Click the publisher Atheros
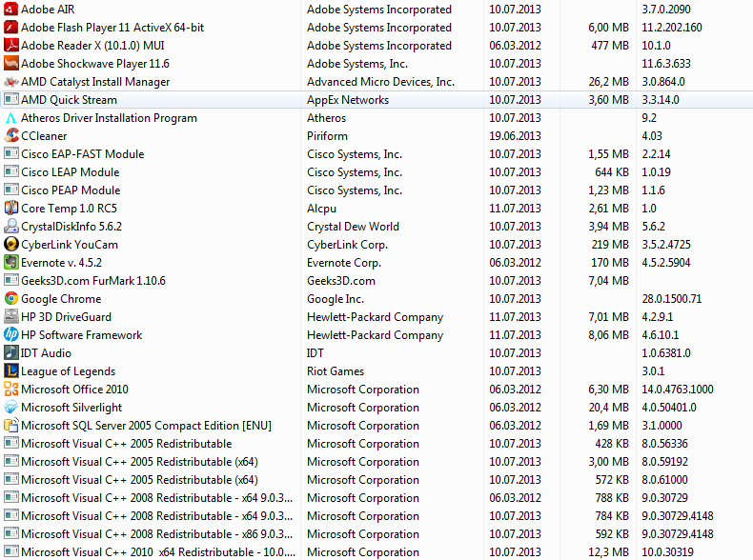Viewport: 753px width, 560px height. point(327,118)
